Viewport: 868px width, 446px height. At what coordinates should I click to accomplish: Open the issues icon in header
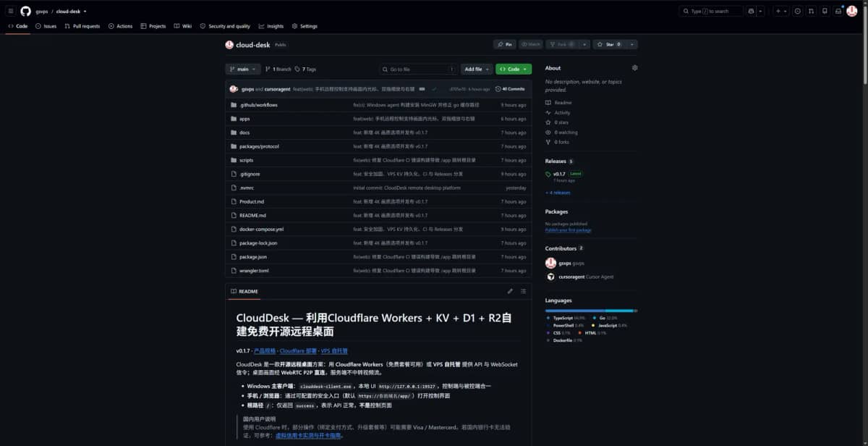pos(798,12)
